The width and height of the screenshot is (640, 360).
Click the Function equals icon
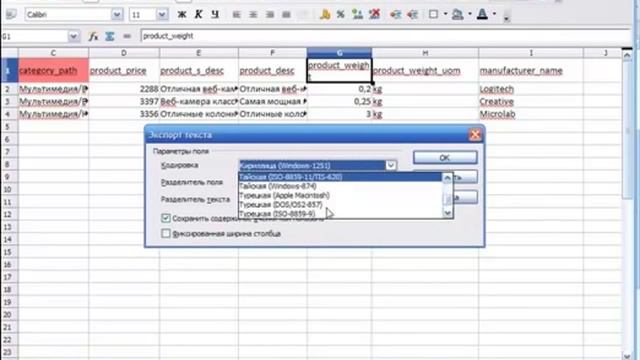click(x=127, y=36)
